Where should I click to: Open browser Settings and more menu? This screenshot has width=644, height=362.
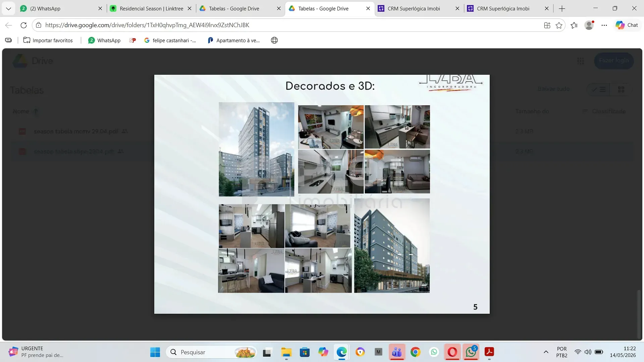604,25
